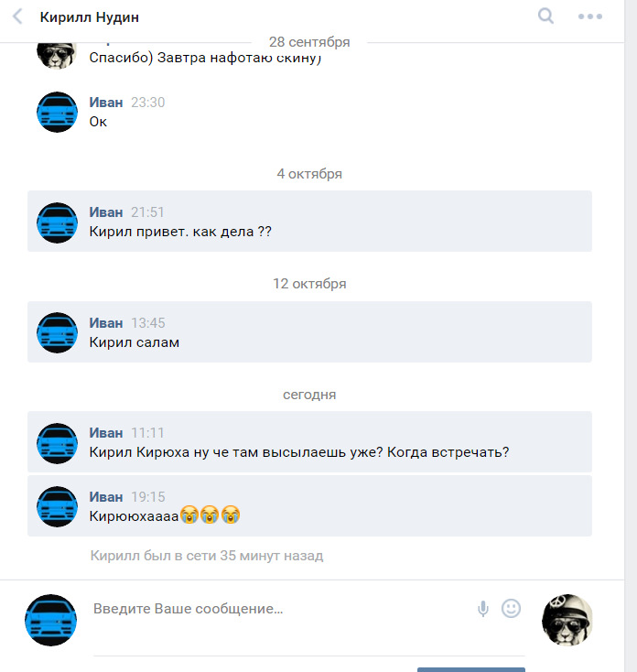The height and width of the screenshot is (672, 637).
Task: Open search in conversation magnifier icon
Action: pyautogui.click(x=545, y=16)
